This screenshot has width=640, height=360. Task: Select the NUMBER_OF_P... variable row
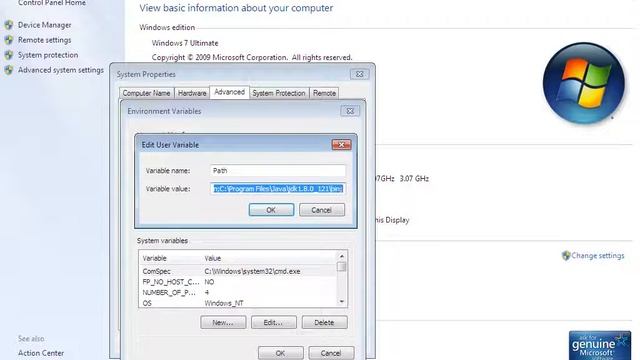(x=238, y=293)
